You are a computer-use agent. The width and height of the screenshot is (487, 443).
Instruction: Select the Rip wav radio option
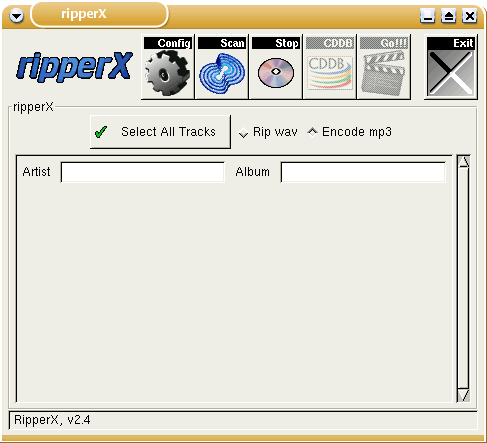244,132
